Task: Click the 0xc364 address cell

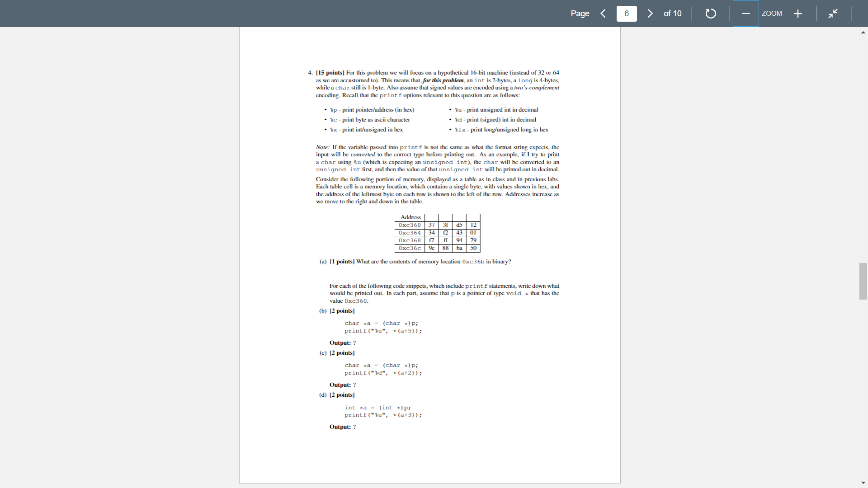Action: (410, 233)
